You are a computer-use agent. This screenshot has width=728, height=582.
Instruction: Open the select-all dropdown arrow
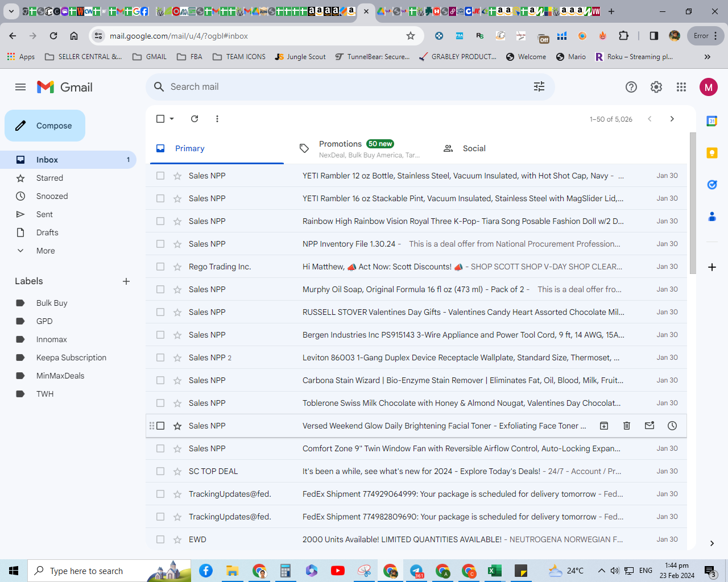pyautogui.click(x=172, y=119)
